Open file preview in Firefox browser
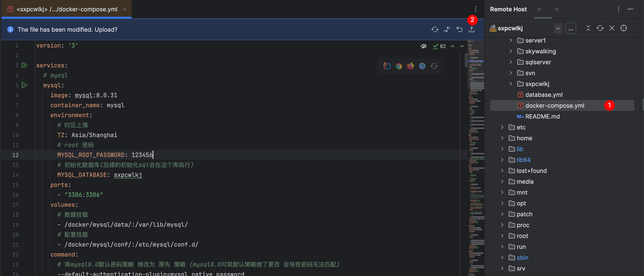Viewport: 644px width, 276px height. coord(410,66)
